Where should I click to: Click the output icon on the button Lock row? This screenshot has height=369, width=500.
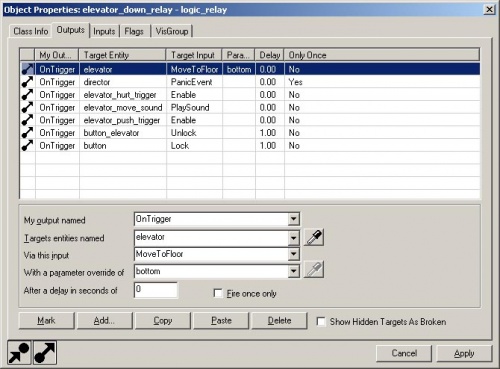click(x=27, y=145)
